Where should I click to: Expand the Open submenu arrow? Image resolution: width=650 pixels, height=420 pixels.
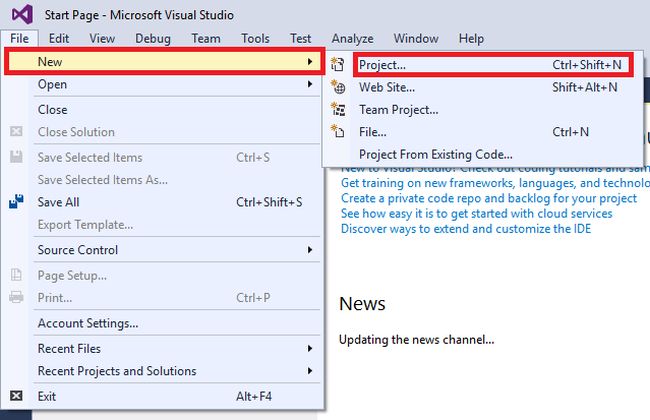(x=310, y=85)
